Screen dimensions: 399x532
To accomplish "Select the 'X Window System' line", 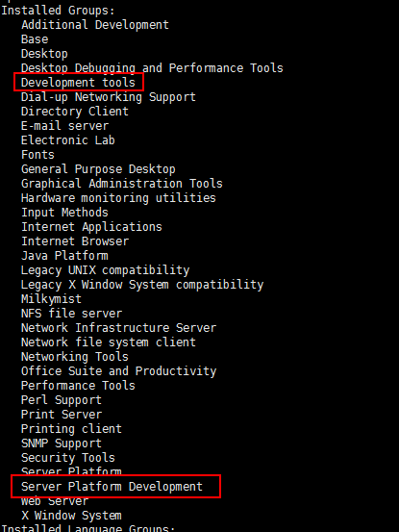I will coord(71,516).
